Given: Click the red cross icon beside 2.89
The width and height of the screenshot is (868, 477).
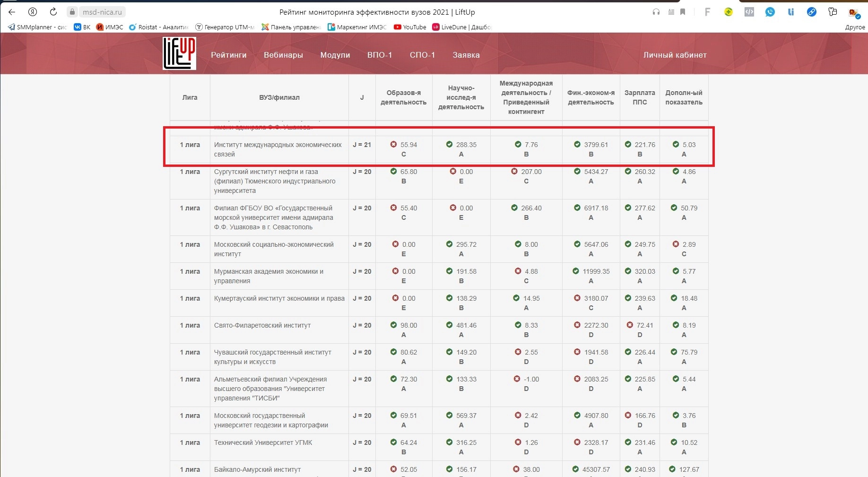Looking at the screenshot, I should [676, 244].
